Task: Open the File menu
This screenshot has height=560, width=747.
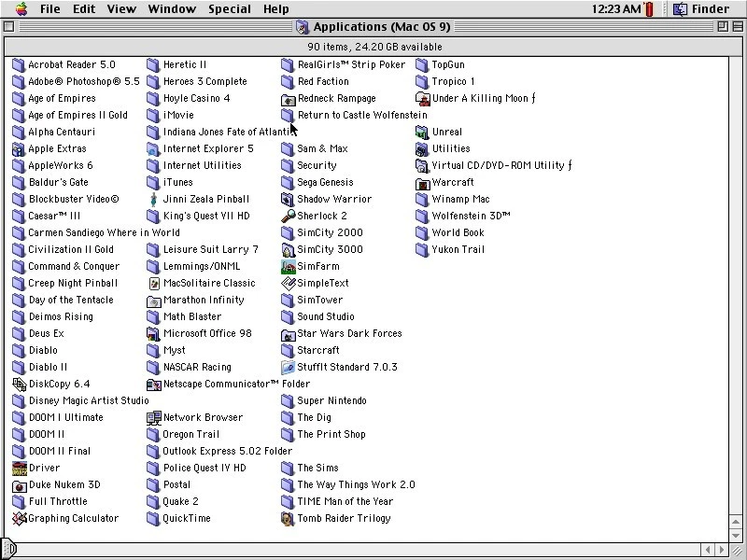Action: click(x=50, y=8)
